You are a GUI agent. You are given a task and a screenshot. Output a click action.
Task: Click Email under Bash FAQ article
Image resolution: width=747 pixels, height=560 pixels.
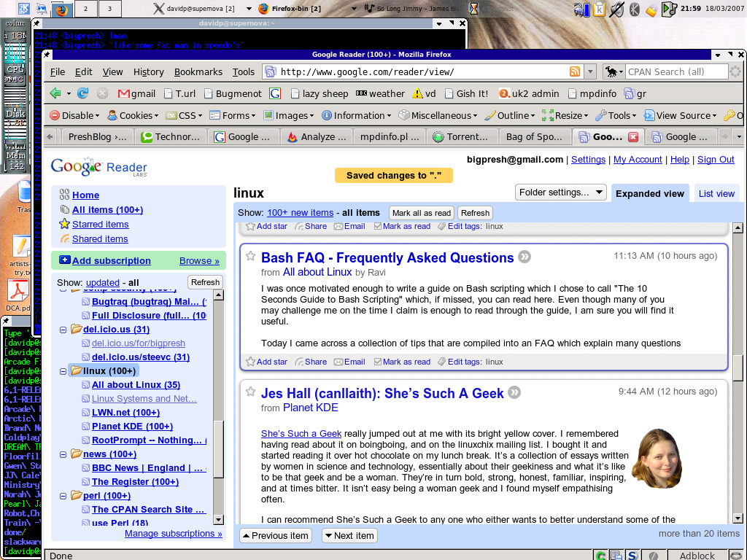pos(349,362)
